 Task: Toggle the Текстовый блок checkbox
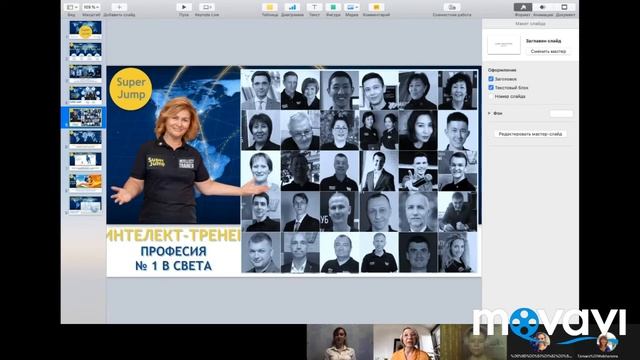pyautogui.click(x=491, y=87)
